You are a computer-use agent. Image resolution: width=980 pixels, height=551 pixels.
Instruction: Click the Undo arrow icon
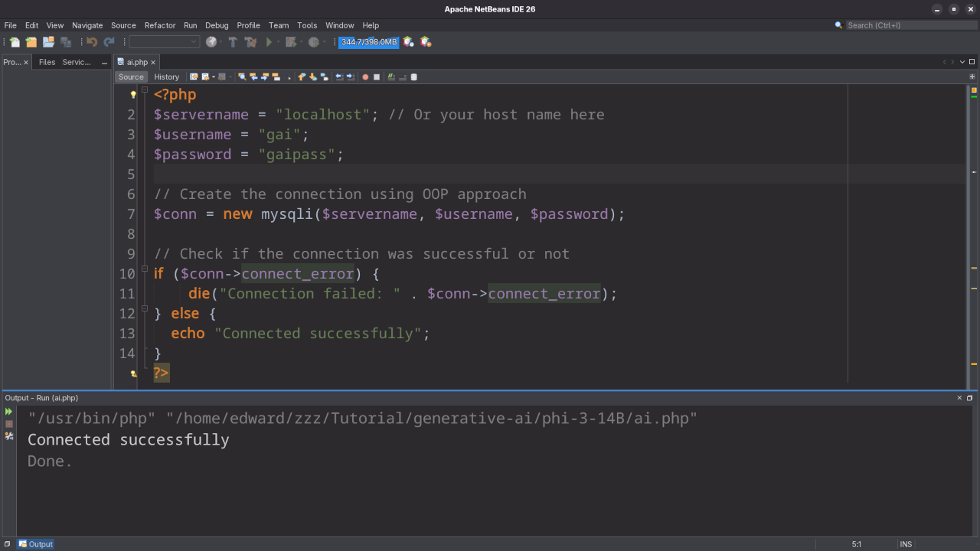pos(92,42)
